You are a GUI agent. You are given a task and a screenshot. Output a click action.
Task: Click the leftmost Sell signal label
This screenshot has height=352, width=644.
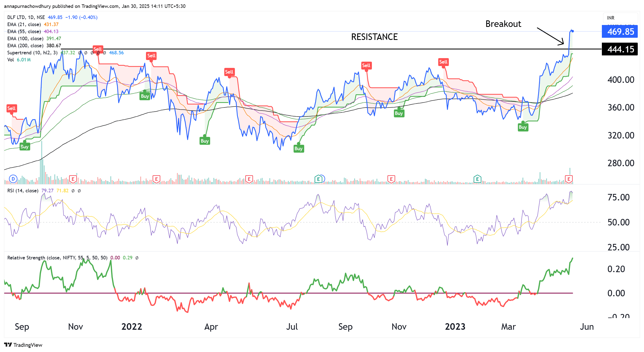tap(11, 108)
